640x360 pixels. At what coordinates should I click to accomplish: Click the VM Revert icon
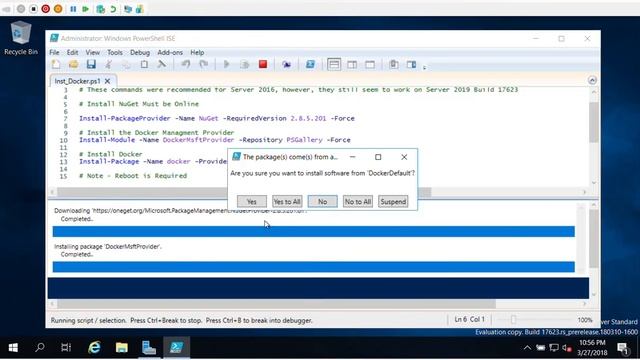click(113, 9)
